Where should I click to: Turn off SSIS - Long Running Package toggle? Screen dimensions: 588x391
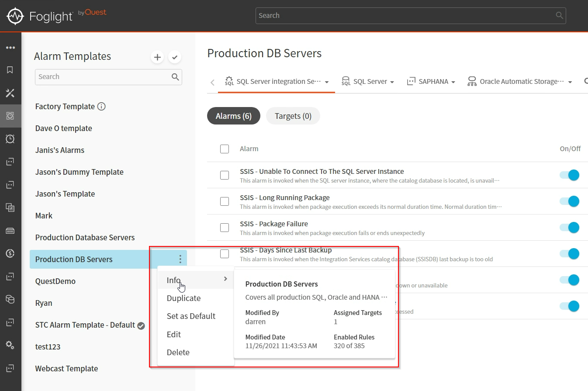coord(570,201)
